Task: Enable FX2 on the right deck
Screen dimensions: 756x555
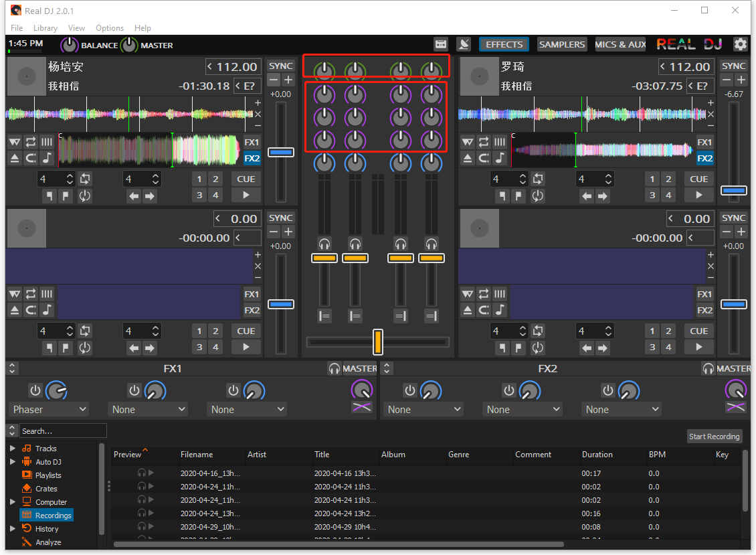Action: [705, 158]
